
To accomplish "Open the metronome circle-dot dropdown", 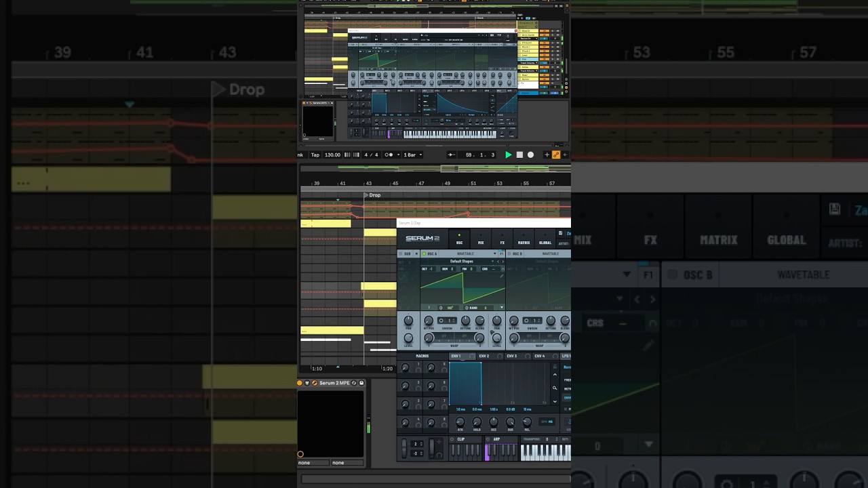I will 392,155.
